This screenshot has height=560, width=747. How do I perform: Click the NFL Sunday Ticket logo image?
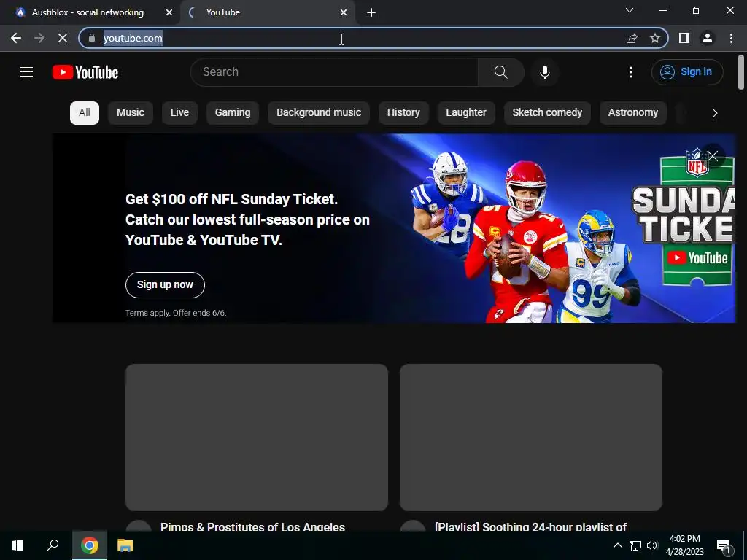pyautogui.click(x=684, y=217)
